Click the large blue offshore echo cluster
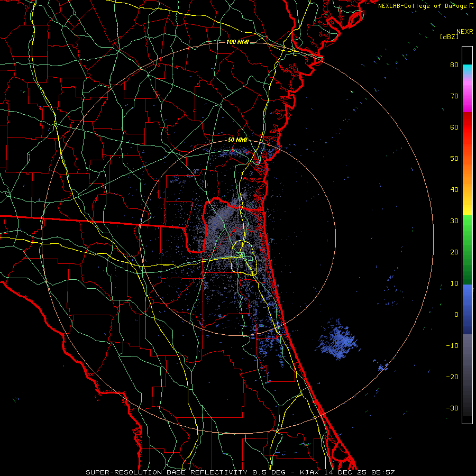 pyautogui.click(x=337, y=340)
